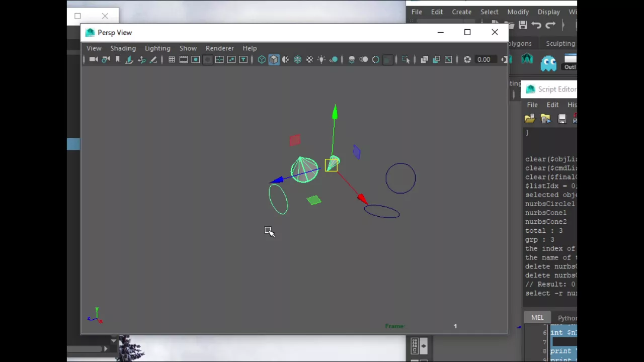The height and width of the screenshot is (362, 644).
Task: Click Load Script folder icon in Script Editor
Action: (529, 119)
